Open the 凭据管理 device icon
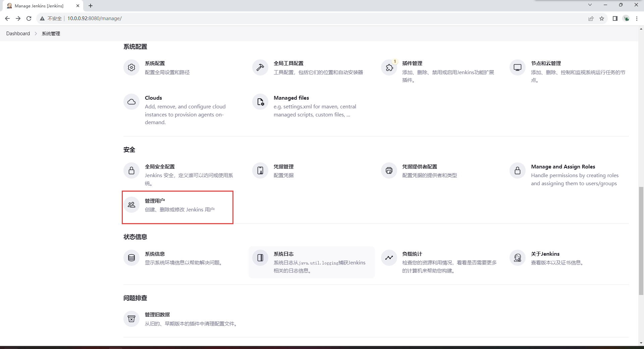Viewport: 644px width, 349px height. 260,170
